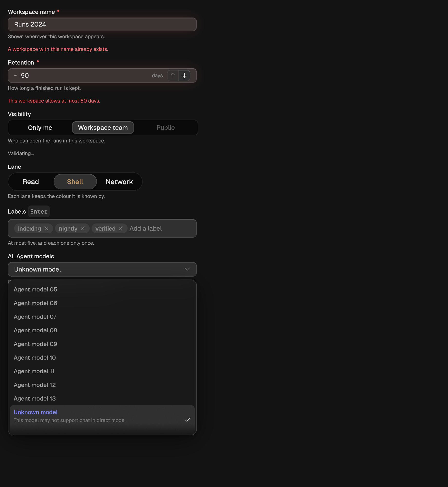The height and width of the screenshot is (487, 448).
Task: Remove the nightly label
Action: [83, 228]
